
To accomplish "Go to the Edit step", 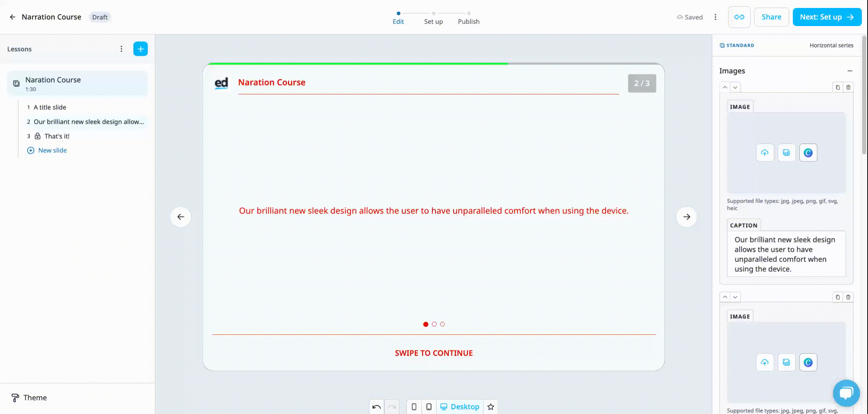I will coord(398,18).
